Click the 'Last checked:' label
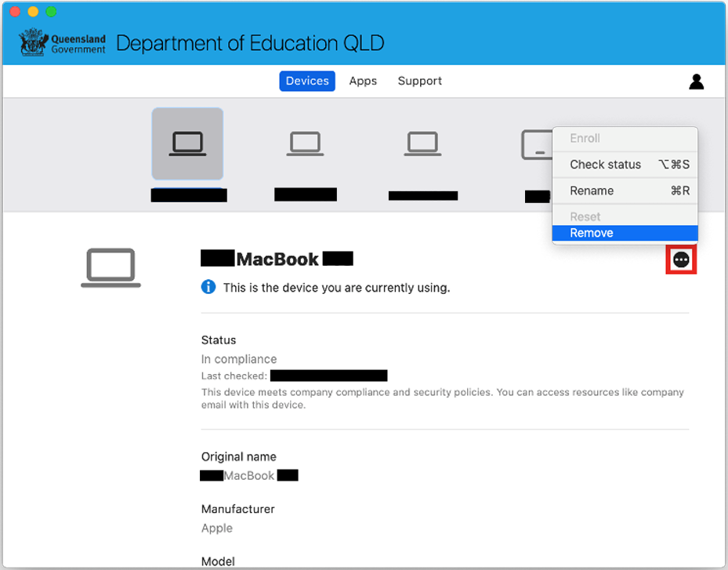The width and height of the screenshot is (728, 570). point(234,376)
